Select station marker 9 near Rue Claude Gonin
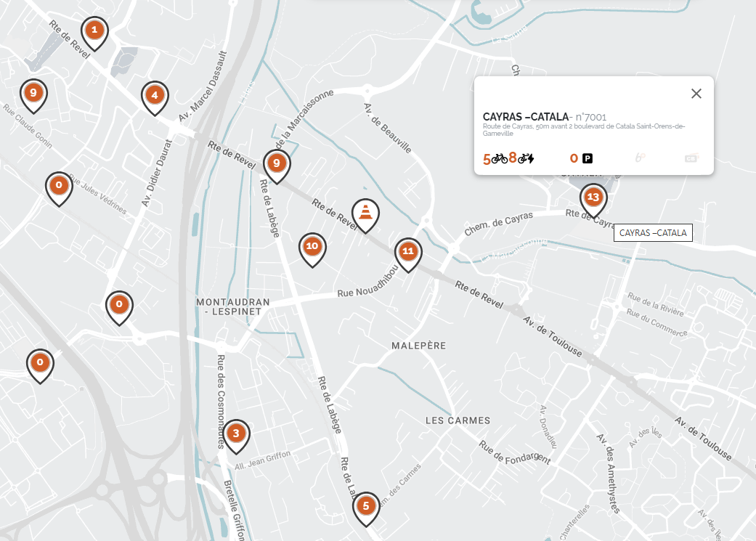 33,94
